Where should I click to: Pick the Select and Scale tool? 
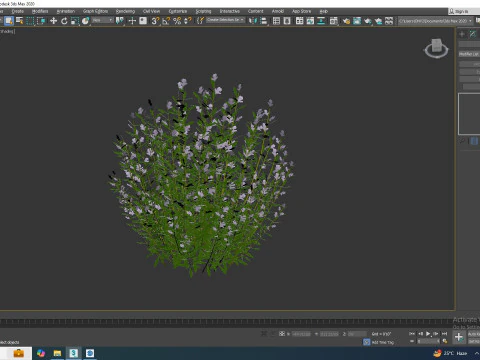75,21
